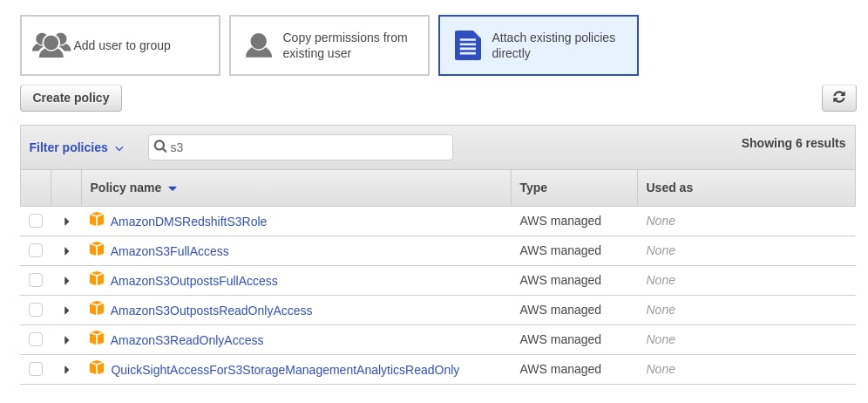Click the refresh policies icon button
868x403 pixels.
[x=838, y=98]
